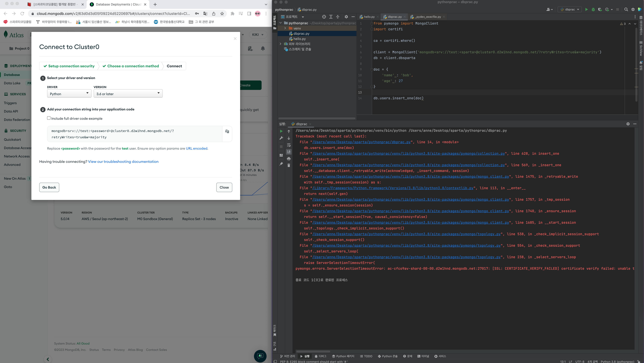This screenshot has width=644, height=363.
Task: Open the Python 콘솔 tool window tab
Action: click(x=388, y=356)
